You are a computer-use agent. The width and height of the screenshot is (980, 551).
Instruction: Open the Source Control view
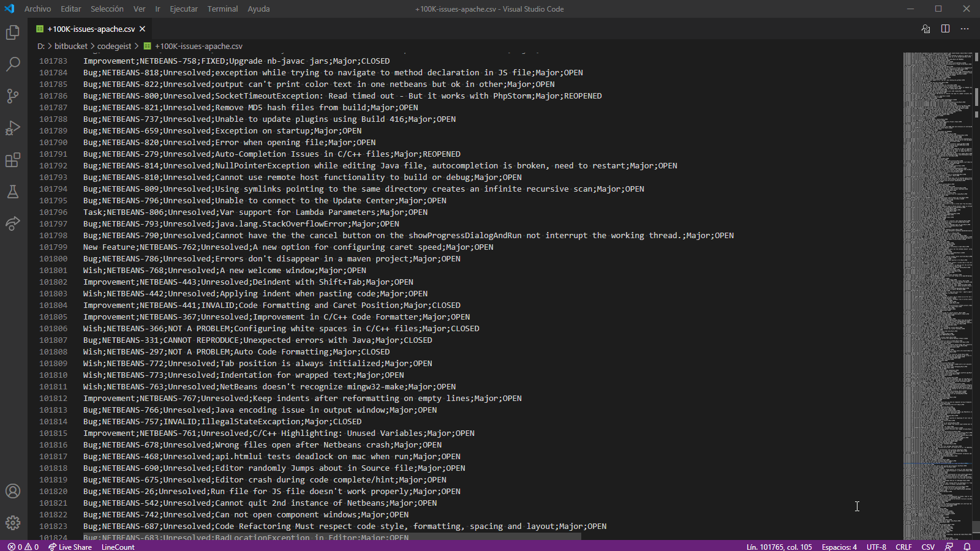(13, 96)
